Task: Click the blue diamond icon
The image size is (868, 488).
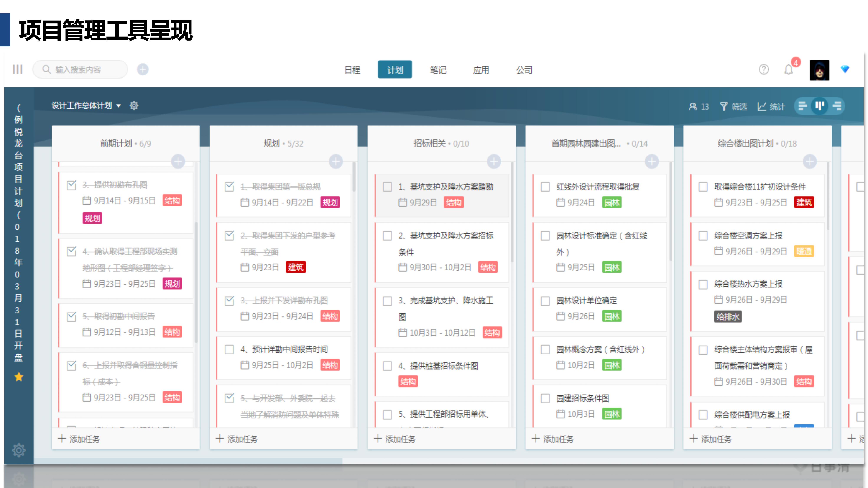Action: 845,69
